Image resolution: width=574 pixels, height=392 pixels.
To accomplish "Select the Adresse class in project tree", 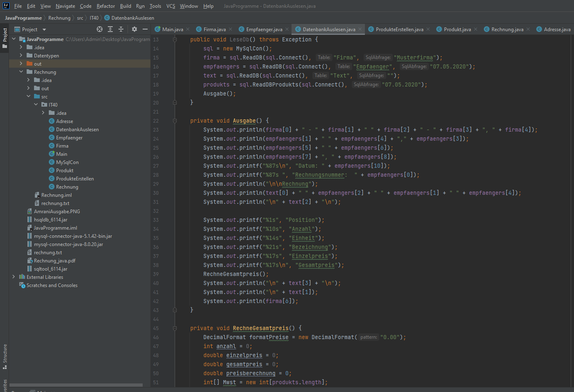I will click(x=64, y=121).
